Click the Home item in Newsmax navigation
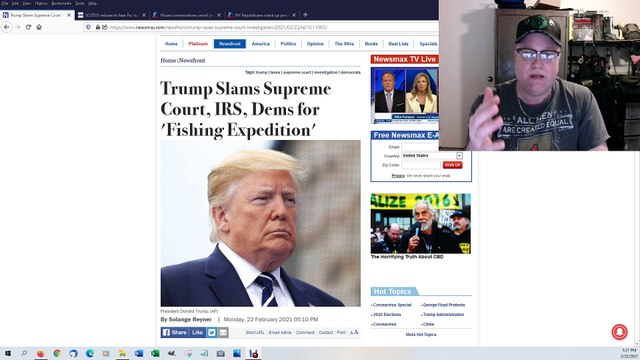The width and height of the screenshot is (640, 360). (171, 44)
